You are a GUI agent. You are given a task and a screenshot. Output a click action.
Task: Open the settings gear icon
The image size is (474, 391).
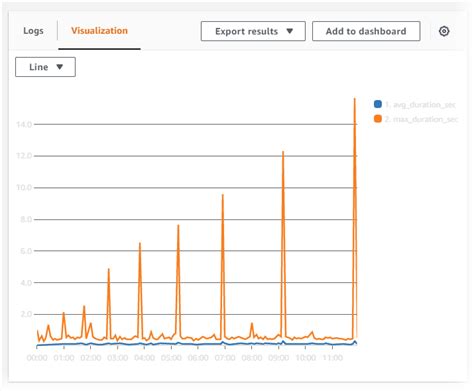pyautogui.click(x=444, y=31)
